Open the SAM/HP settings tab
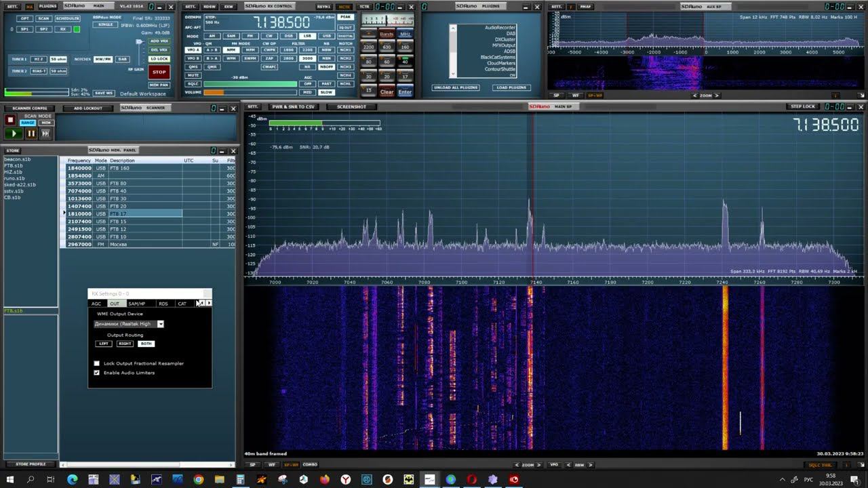Viewport: 868px width, 488px height. pyautogui.click(x=136, y=304)
